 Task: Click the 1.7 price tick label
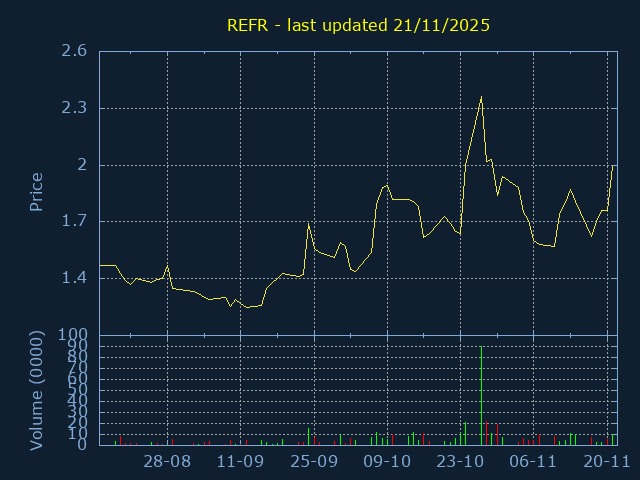75,221
